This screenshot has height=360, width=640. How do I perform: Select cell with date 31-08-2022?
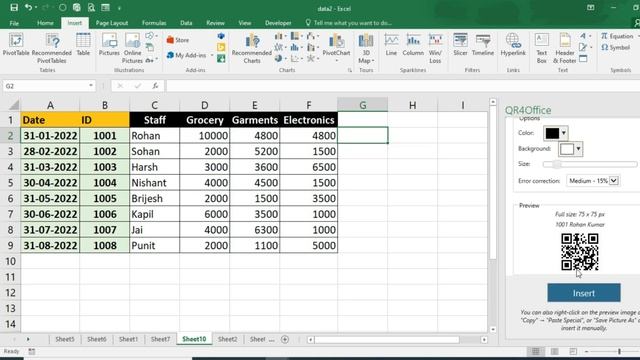click(50, 245)
